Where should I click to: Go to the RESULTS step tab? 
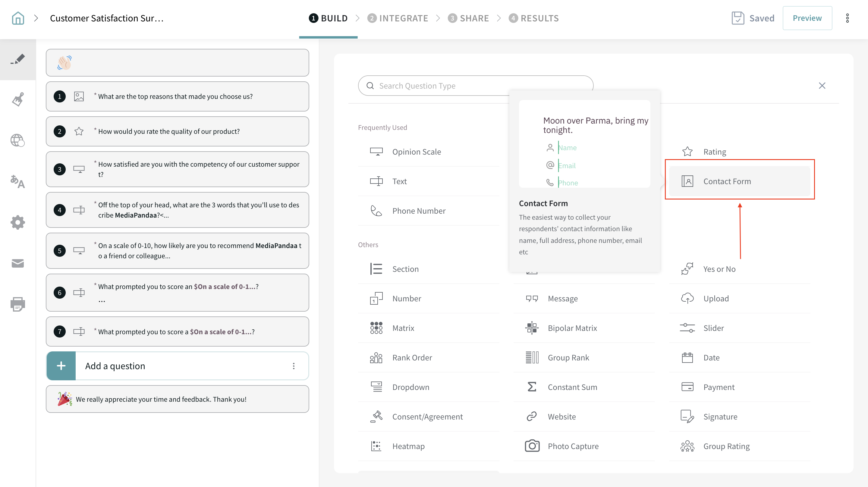tap(534, 18)
